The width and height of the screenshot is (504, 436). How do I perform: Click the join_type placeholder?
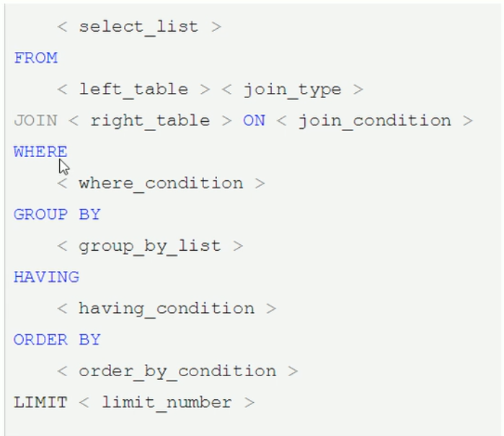click(292, 90)
